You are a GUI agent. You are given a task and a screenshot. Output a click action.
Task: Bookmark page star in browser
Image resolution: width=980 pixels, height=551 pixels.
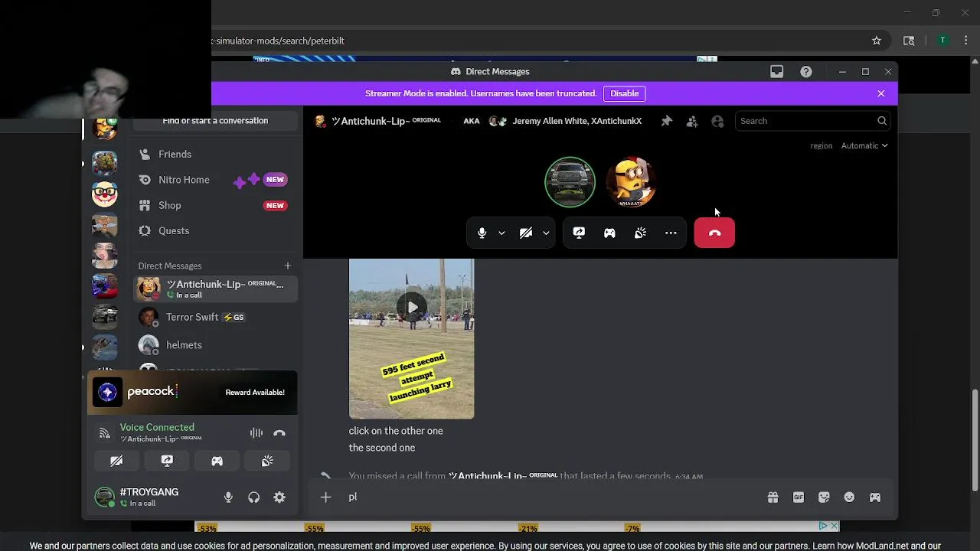[877, 41]
